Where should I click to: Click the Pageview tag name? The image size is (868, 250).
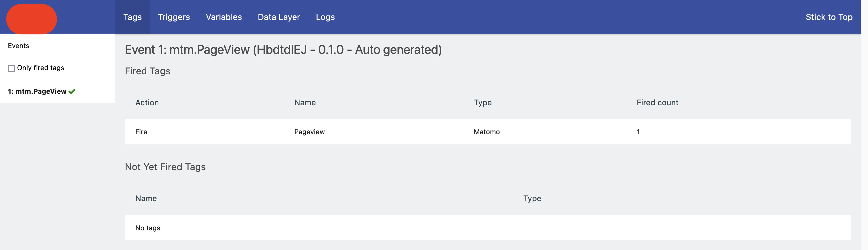[x=309, y=132]
